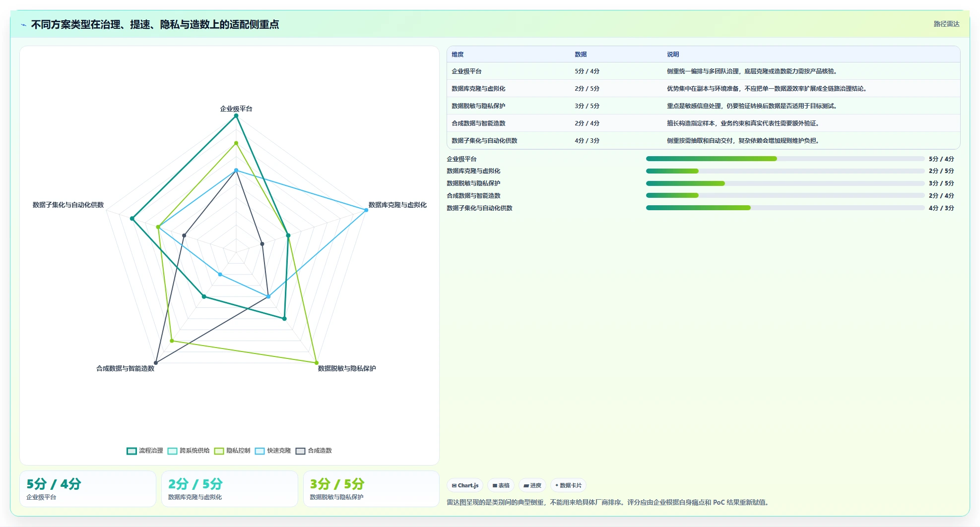980x527 pixels.
Task: Click the 路径雷达 label in header
Action: [946, 24]
